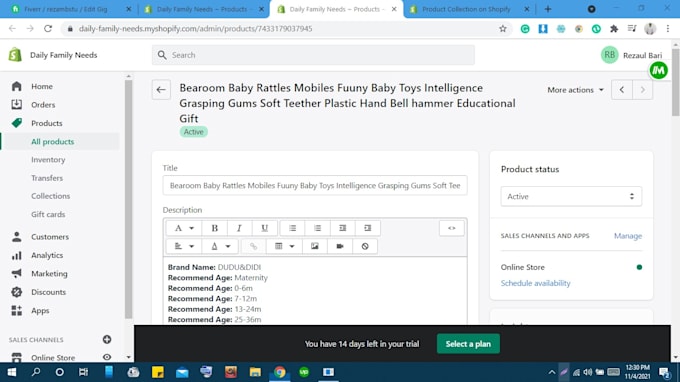Image resolution: width=680 pixels, height=382 pixels.
Task: Toggle underline formatting in description editor
Action: coord(264,228)
